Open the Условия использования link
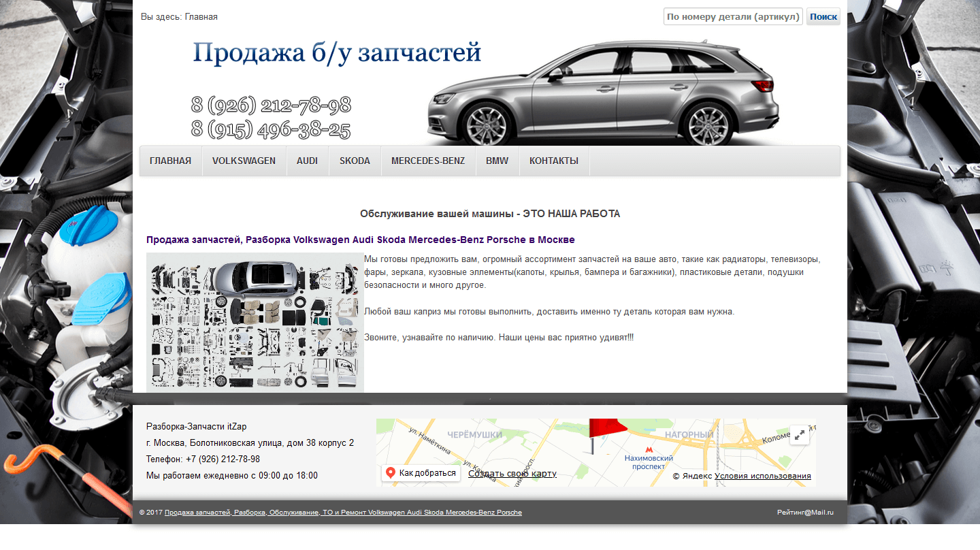The width and height of the screenshot is (980, 550). pos(763,476)
